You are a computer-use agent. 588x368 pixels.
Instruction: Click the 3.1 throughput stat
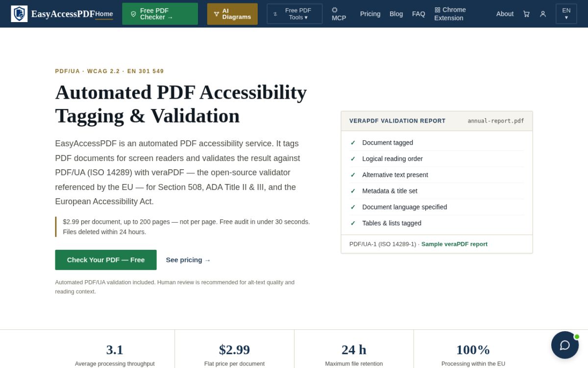pos(115,349)
